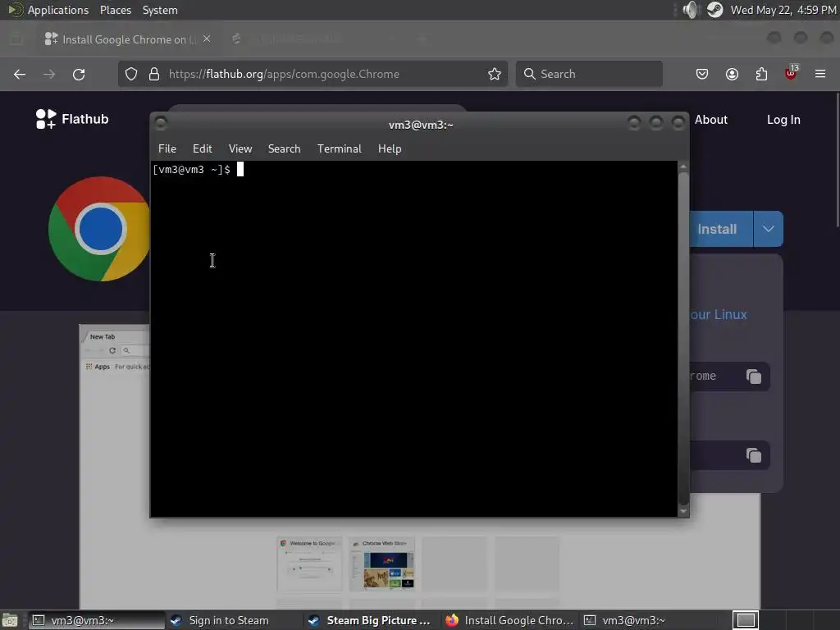840x630 pixels.
Task: Copy the first install command
Action: coord(754,377)
